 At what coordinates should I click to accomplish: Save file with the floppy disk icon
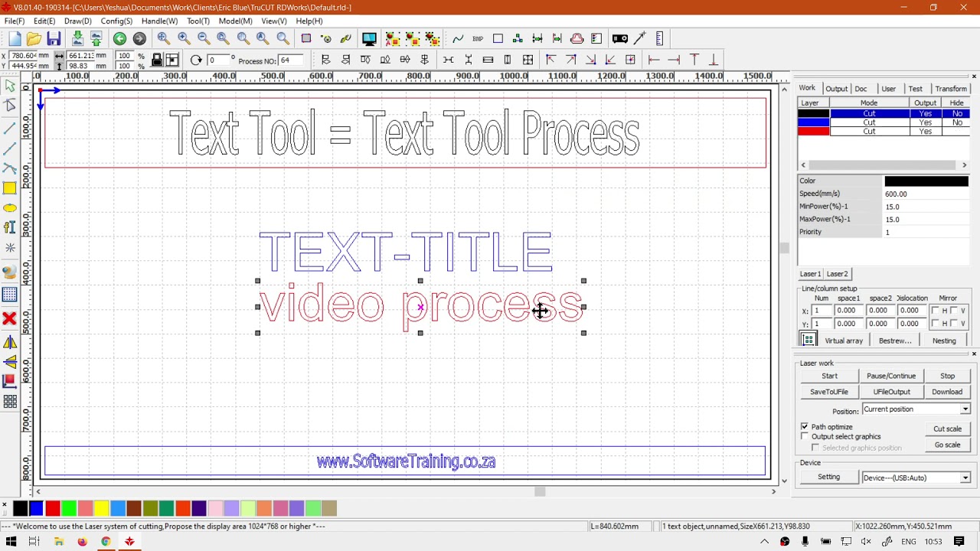pyautogui.click(x=54, y=39)
